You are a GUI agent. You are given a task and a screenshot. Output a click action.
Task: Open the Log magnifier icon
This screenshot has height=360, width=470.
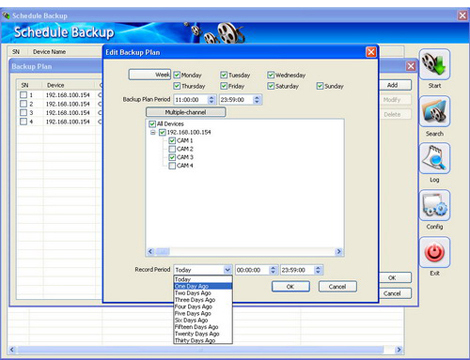coord(434,158)
